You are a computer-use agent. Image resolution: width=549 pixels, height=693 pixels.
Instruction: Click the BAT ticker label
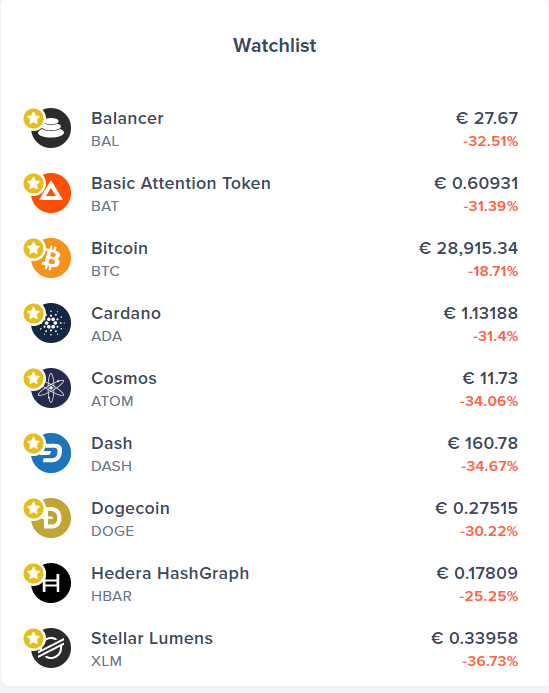point(105,206)
